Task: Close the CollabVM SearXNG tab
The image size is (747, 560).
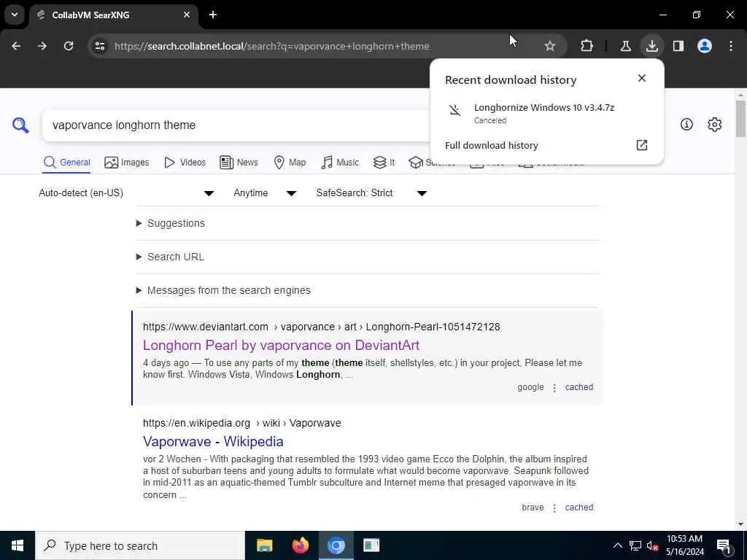Action: (187, 15)
